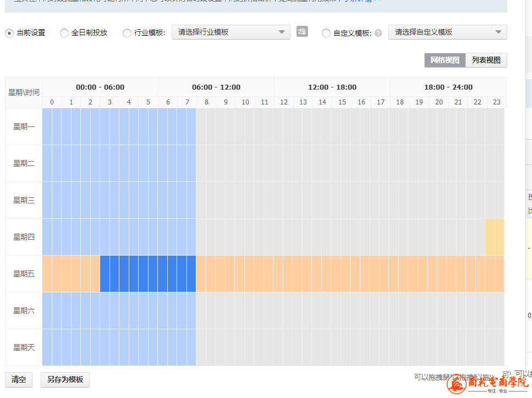532x398 pixels.
Task: Click the 星期二 row label
Action: 24,163
